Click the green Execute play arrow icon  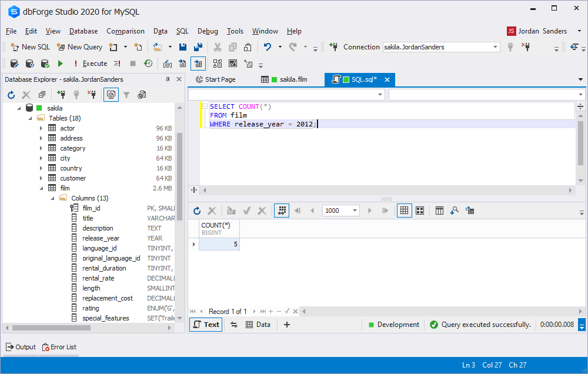(x=60, y=64)
